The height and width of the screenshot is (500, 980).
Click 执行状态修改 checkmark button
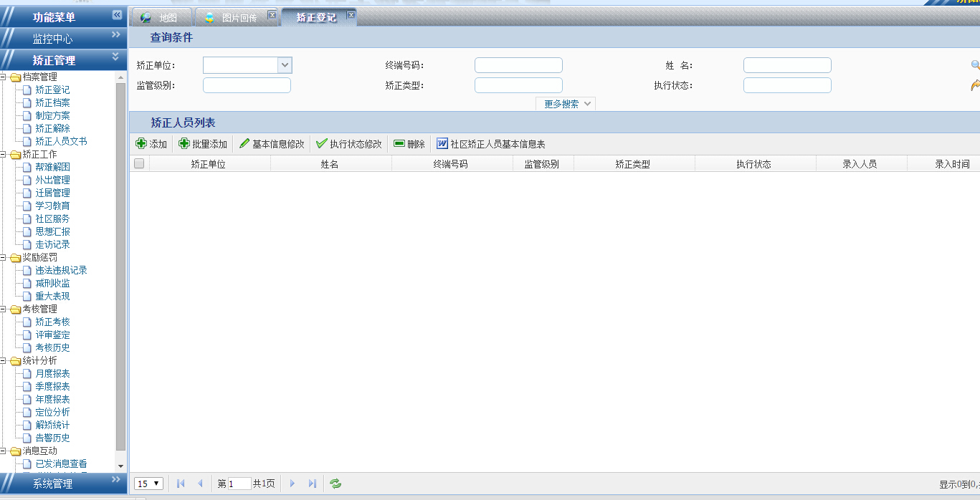tap(349, 144)
